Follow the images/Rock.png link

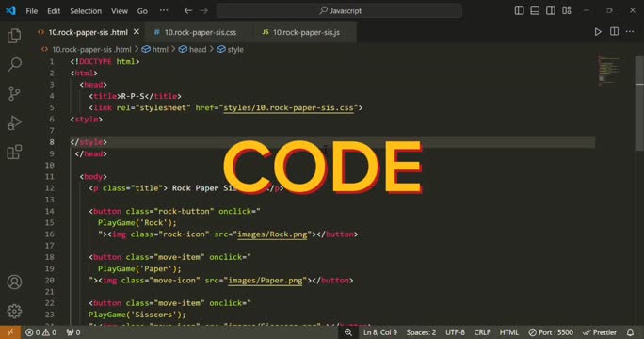click(272, 234)
